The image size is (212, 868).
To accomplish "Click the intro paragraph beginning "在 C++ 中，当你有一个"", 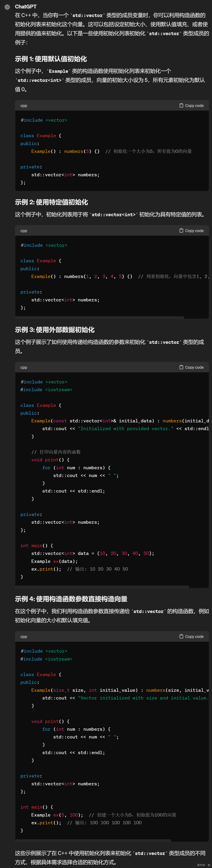I will click(112, 29).
